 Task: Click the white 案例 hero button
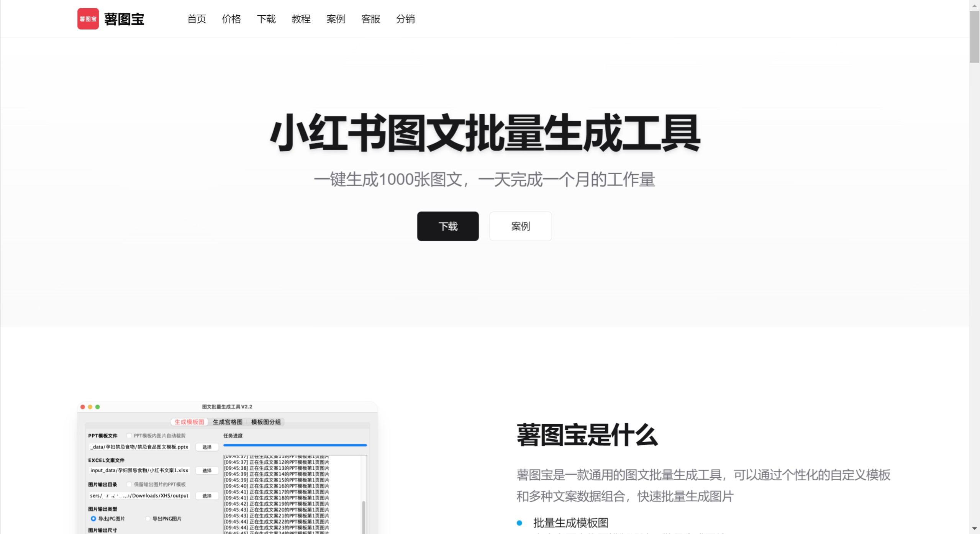point(520,226)
